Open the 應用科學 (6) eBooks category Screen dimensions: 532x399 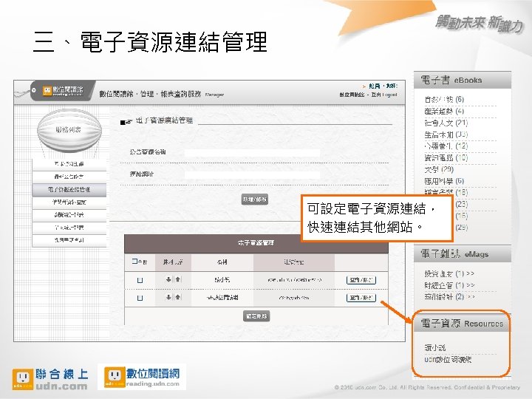click(x=444, y=181)
